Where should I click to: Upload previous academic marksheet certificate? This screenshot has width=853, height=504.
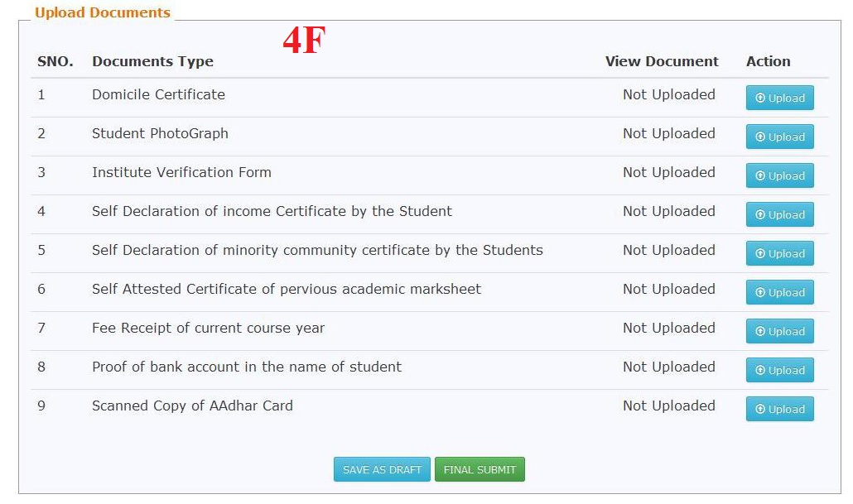coord(779,292)
